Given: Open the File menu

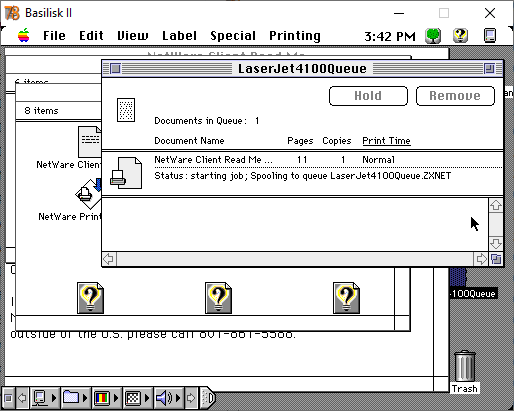Looking at the screenshot, I should point(54,36).
